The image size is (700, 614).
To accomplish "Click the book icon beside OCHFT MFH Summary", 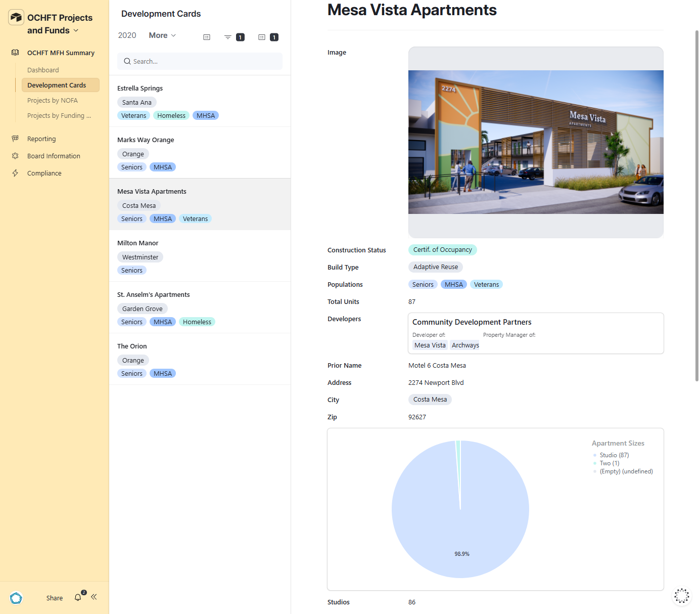I will tap(15, 53).
